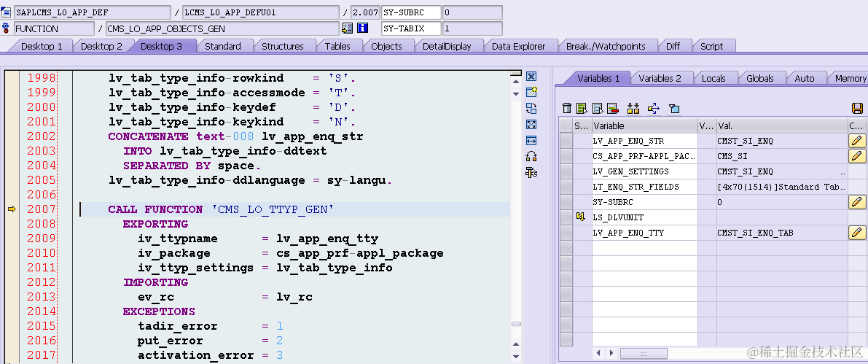Viewport: 868px width, 364px height.
Task: Click the program icon beside SAPLCMS_LO_APP_DEF
Action: (6, 12)
